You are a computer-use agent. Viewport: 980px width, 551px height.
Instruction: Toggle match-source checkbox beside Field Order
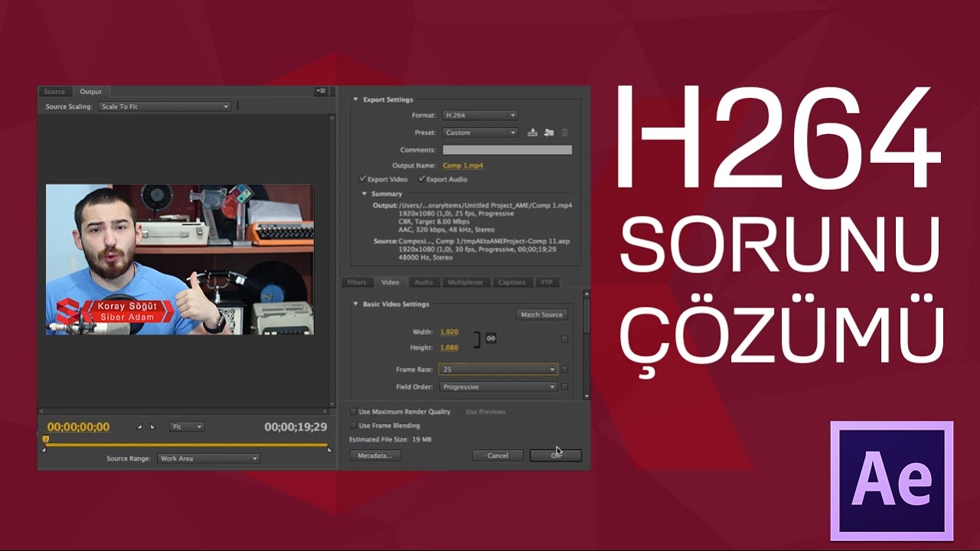[564, 386]
